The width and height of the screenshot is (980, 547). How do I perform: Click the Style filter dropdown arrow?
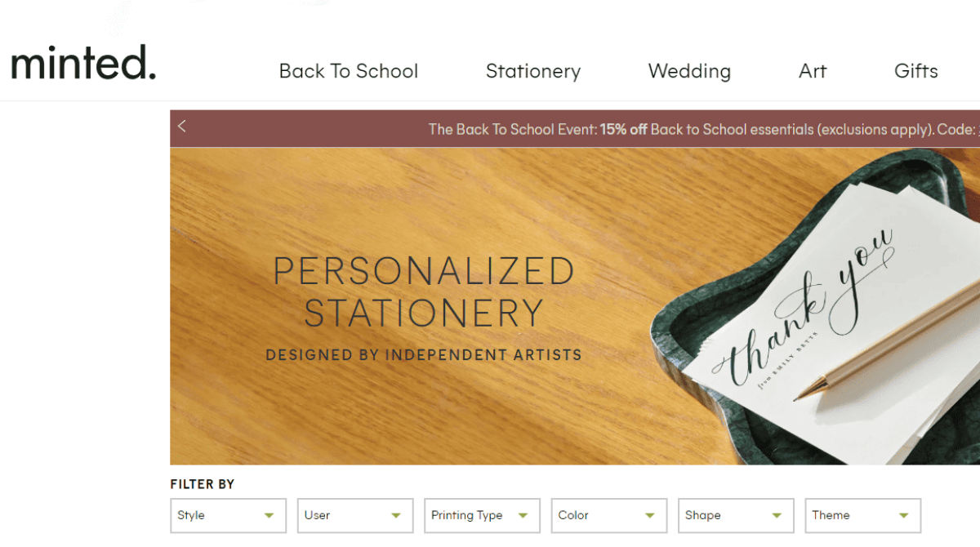point(269,515)
